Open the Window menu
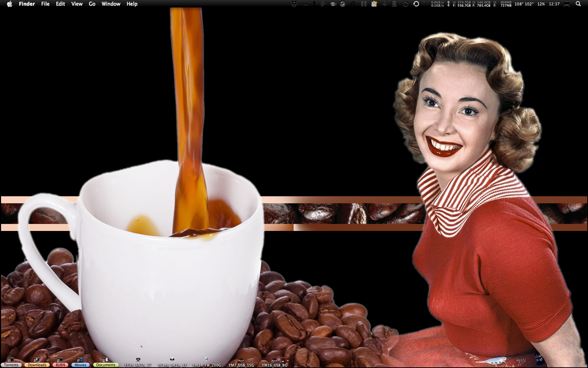The height and width of the screenshot is (368, 588). 111,4
